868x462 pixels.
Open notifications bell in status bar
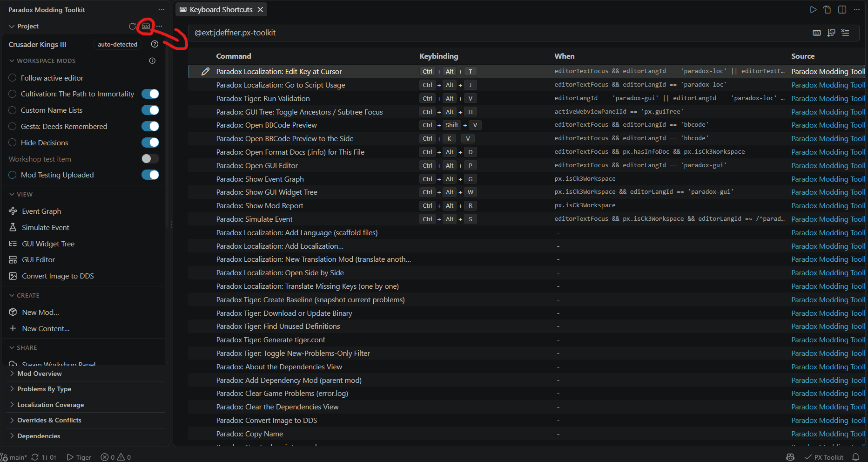[x=855, y=457]
